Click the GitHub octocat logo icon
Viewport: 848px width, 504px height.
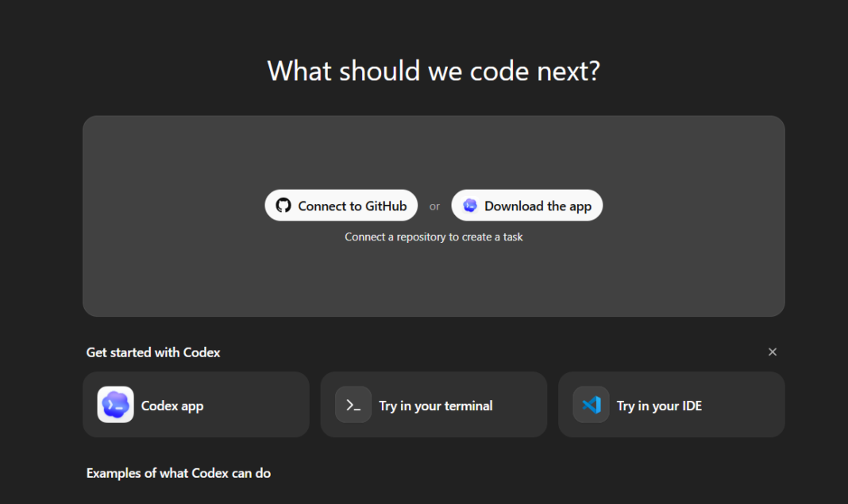tap(283, 206)
